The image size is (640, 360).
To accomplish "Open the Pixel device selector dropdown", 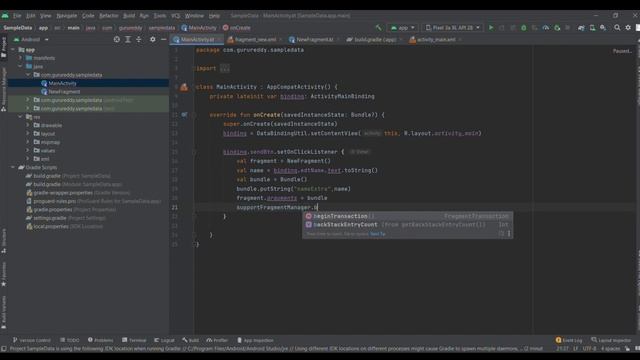I will (x=453, y=28).
